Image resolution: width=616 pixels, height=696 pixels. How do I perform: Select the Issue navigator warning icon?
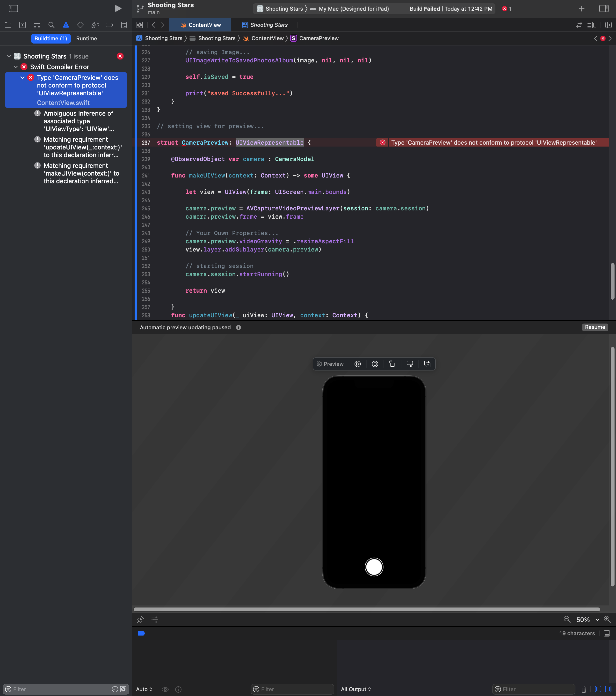click(66, 25)
